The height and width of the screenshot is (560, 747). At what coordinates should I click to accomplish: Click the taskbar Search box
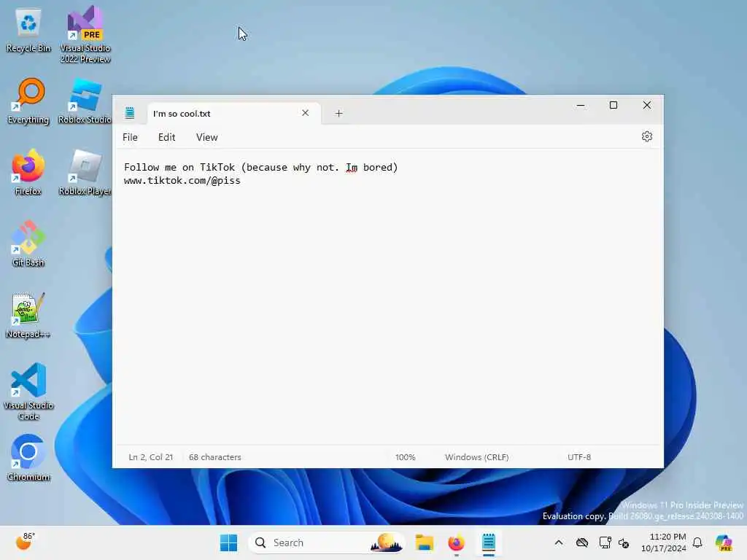coord(327,542)
